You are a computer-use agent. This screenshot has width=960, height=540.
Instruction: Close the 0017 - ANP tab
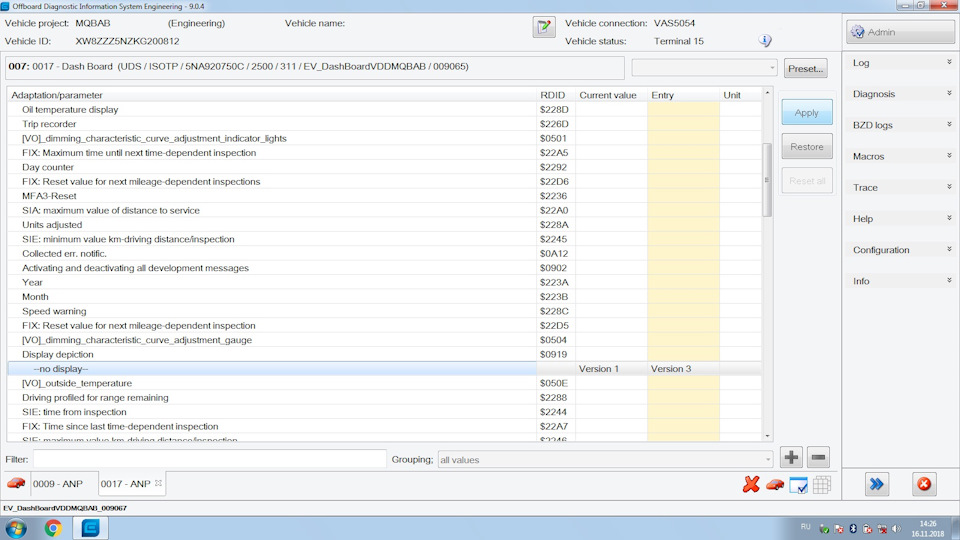pyautogui.click(x=159, y=483)
